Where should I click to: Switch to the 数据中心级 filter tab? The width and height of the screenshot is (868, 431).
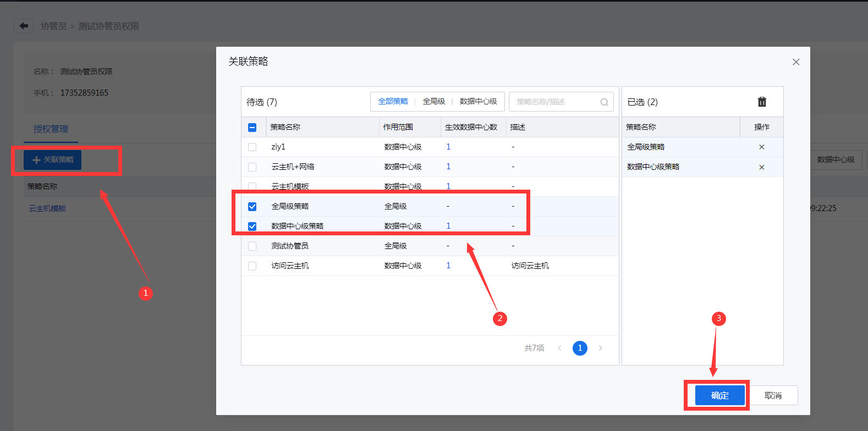pos(478,102)
